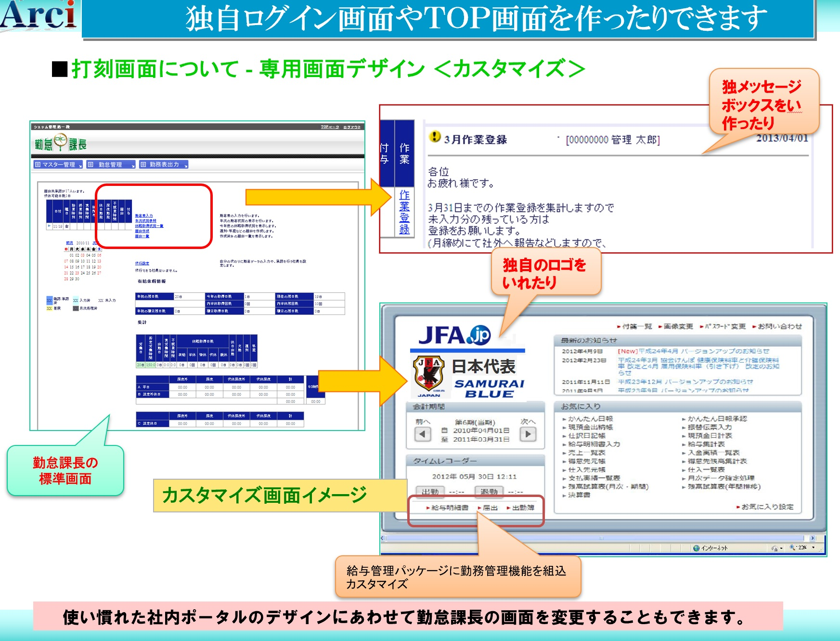Screen dimensions: 840x641
Task: Go to previous accounting period arrow
Action: click(x=422, y=434)
